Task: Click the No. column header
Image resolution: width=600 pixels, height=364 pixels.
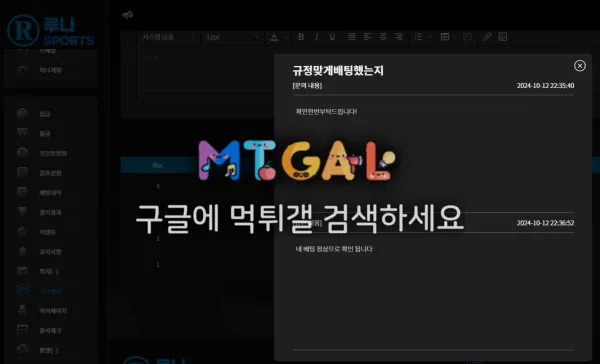Action: click(x=158, y=165)
